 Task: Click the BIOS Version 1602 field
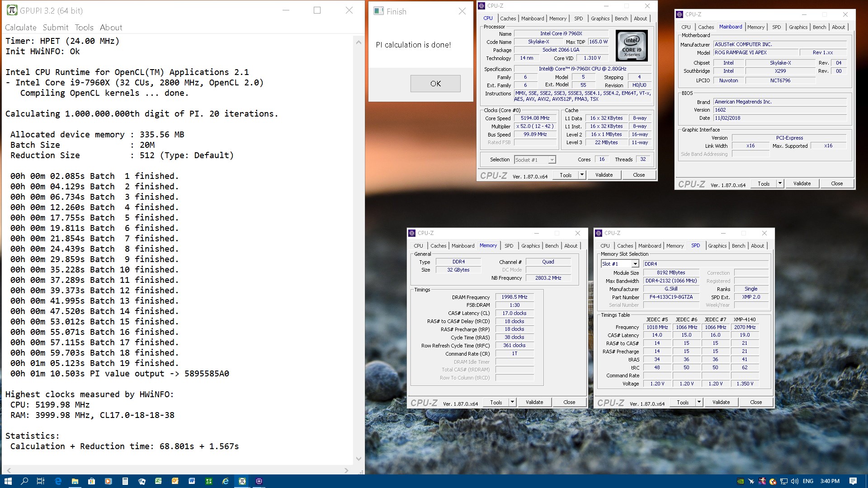click(x=779, y=110)
